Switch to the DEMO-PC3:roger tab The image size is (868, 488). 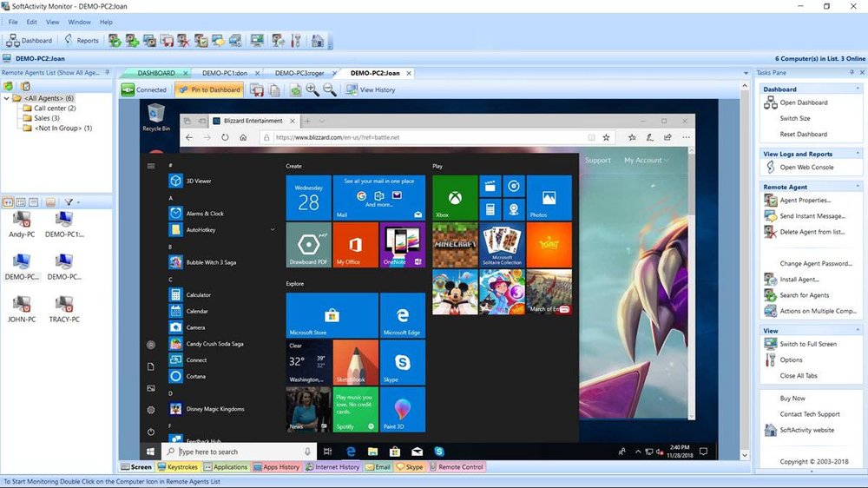(299, 73)
